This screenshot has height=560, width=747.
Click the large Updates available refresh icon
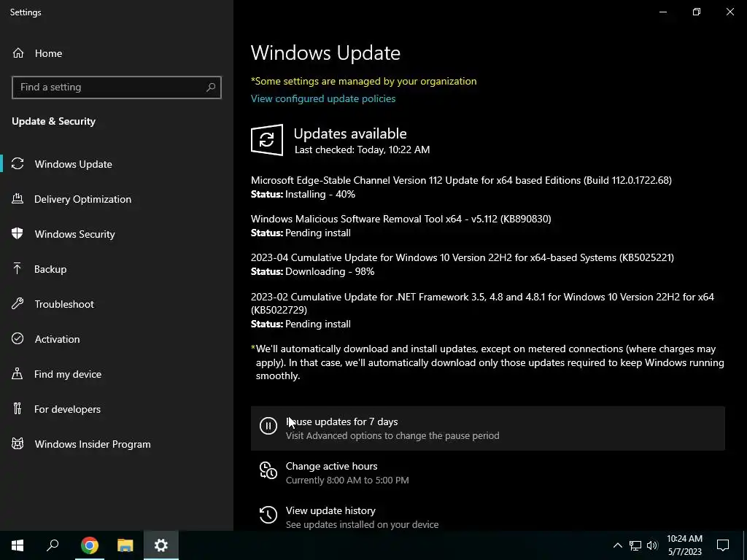[267, 140]
